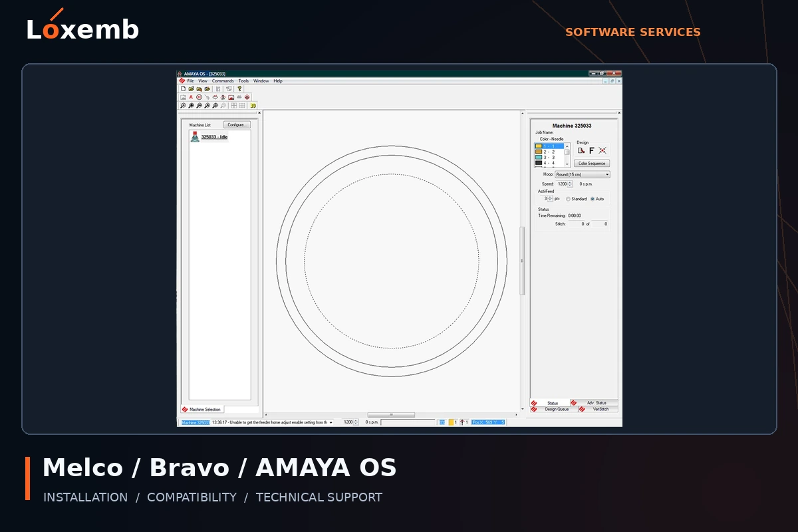Switch to the Status tab

(551, 403)
